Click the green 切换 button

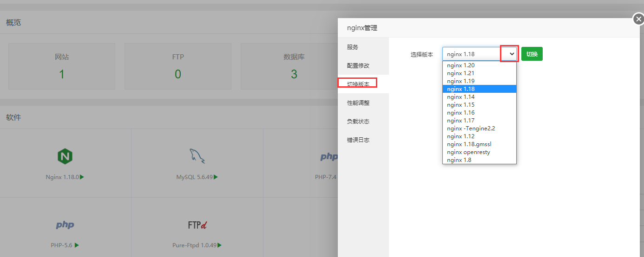coord(532,54)
